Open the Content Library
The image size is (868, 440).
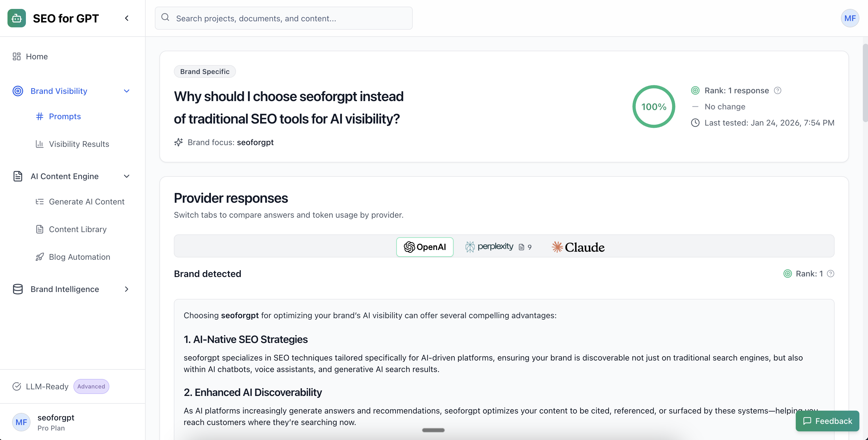coord(77,229)
